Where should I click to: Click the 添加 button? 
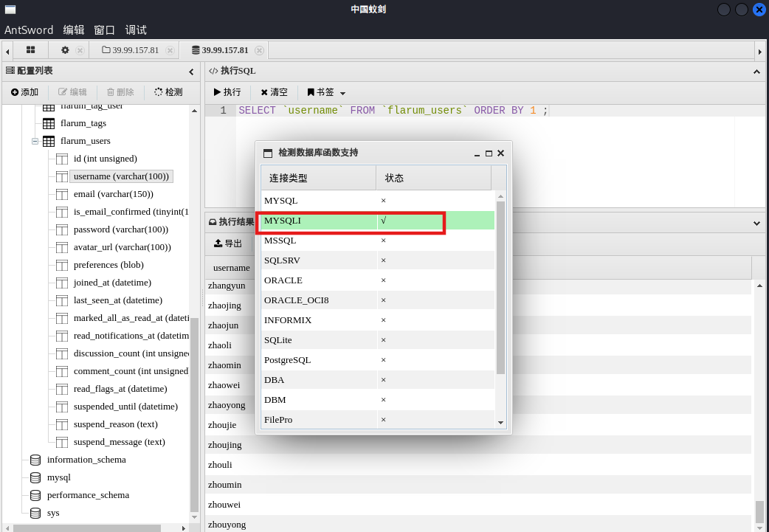[24, 92]
